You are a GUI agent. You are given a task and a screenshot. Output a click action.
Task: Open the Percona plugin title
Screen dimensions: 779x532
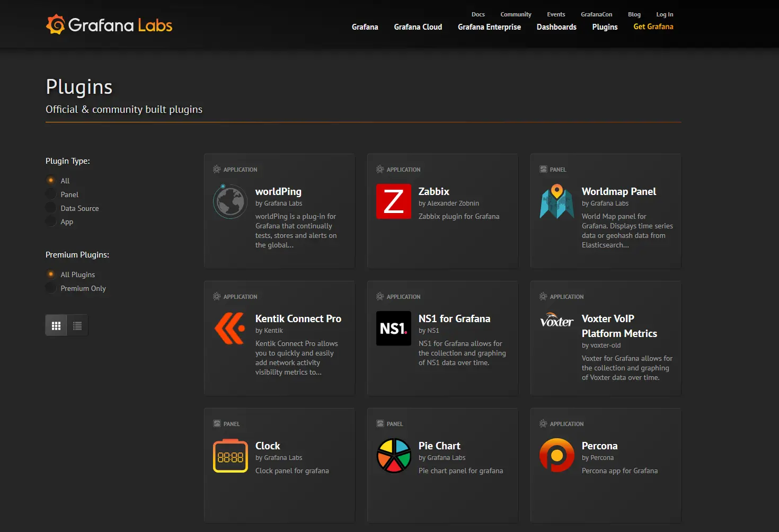(x=599, y=446)
